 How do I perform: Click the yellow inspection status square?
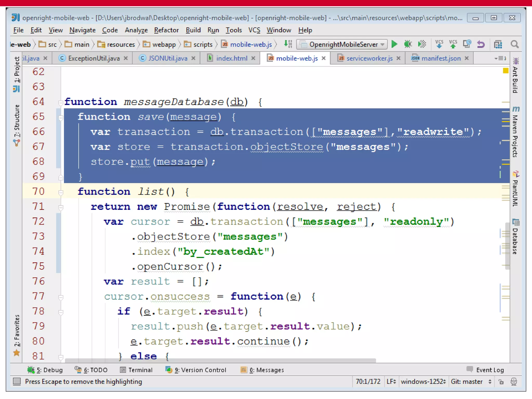click(x=505, y=71)
